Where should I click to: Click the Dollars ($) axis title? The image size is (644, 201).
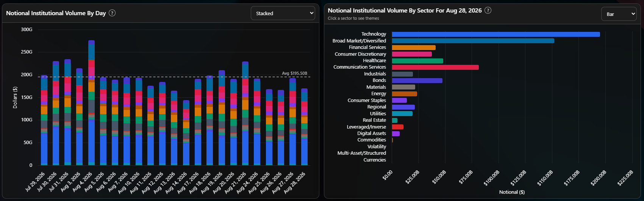[x=15, y=97]
